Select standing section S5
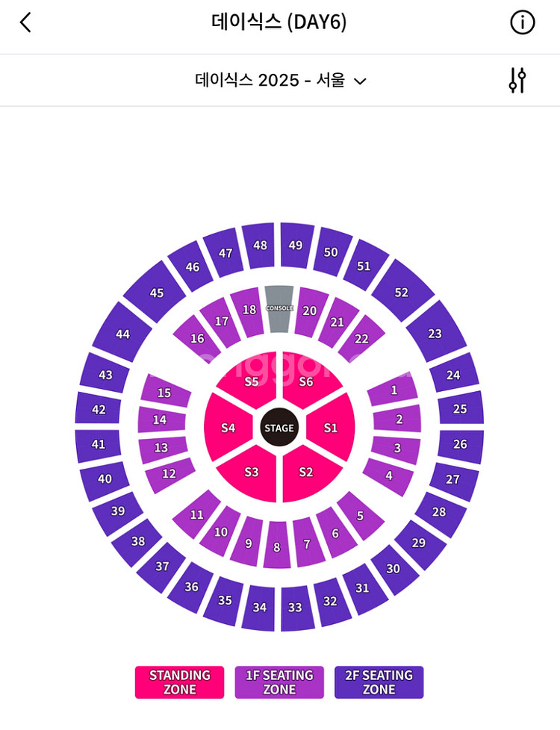 click(251, 381)
